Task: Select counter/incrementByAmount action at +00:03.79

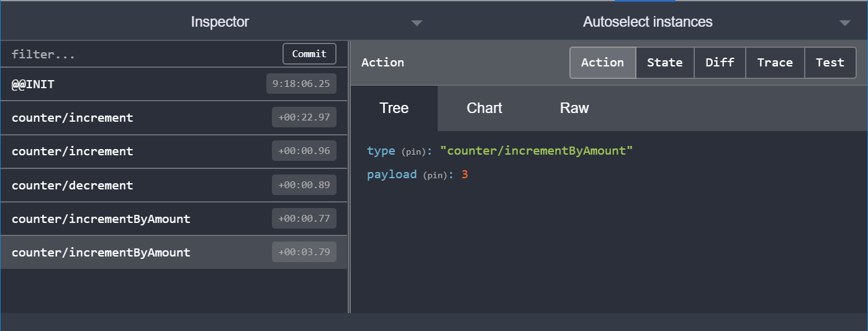Action: (x=174, y=252)
